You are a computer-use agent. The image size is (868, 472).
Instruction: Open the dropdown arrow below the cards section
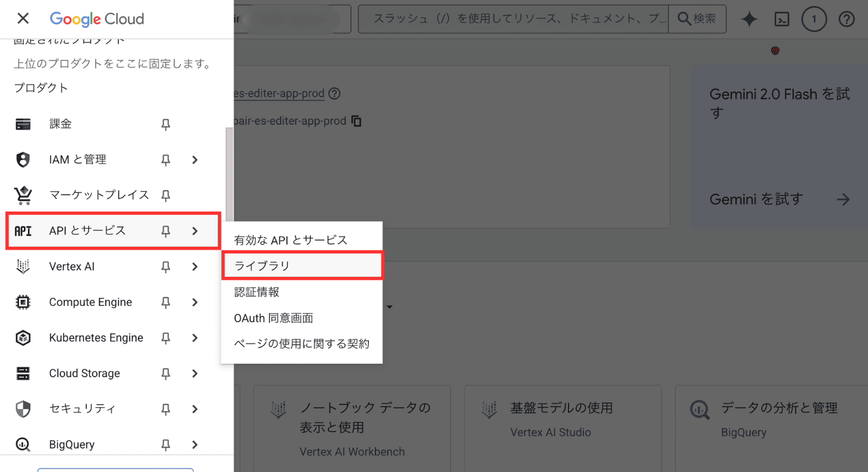coord(389,307)
